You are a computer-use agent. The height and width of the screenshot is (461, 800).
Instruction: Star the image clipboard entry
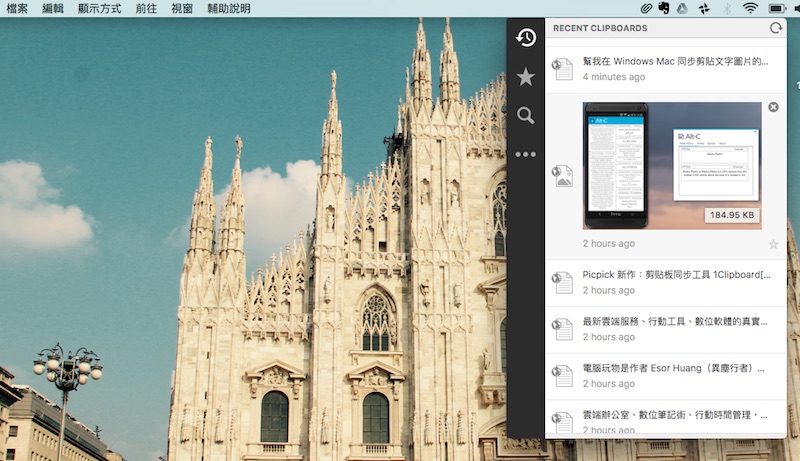click(773, 244)
